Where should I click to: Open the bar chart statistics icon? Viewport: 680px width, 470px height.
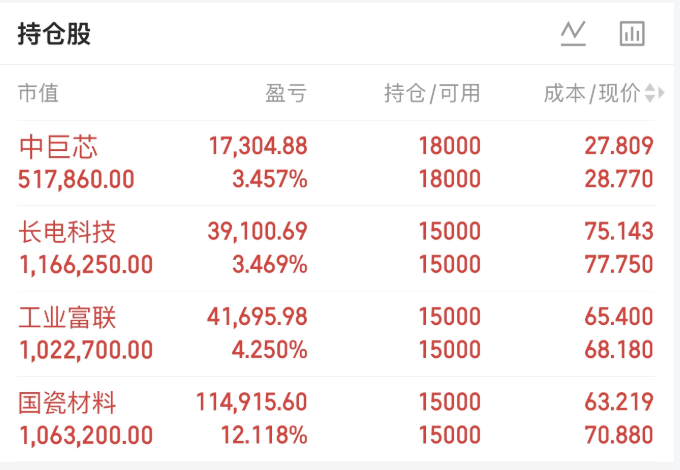tap(632, 33)
